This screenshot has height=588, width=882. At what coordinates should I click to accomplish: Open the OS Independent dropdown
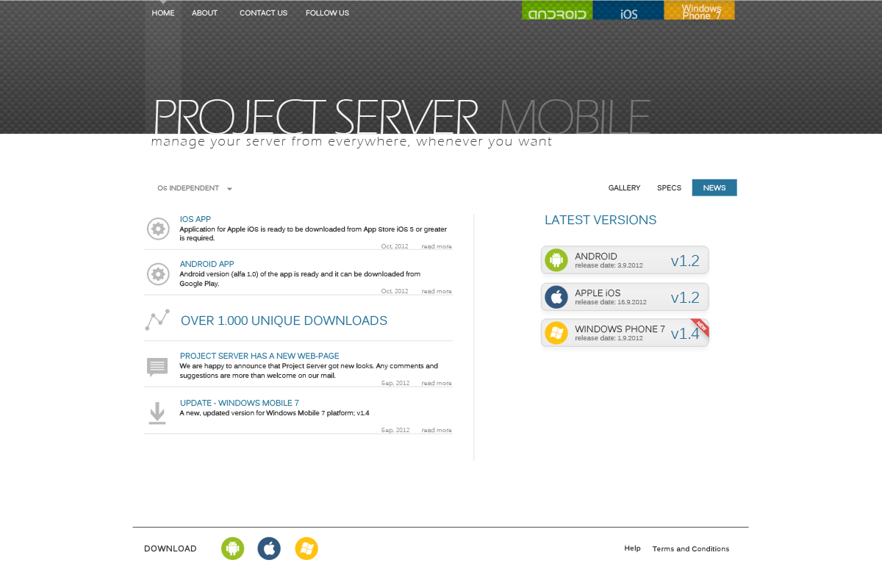point(195,188)
